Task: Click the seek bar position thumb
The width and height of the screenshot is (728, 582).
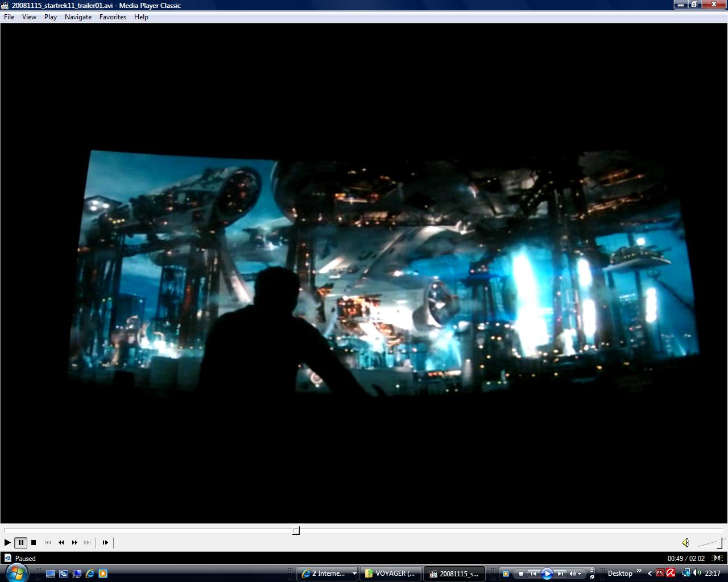Action: (296, 530)
